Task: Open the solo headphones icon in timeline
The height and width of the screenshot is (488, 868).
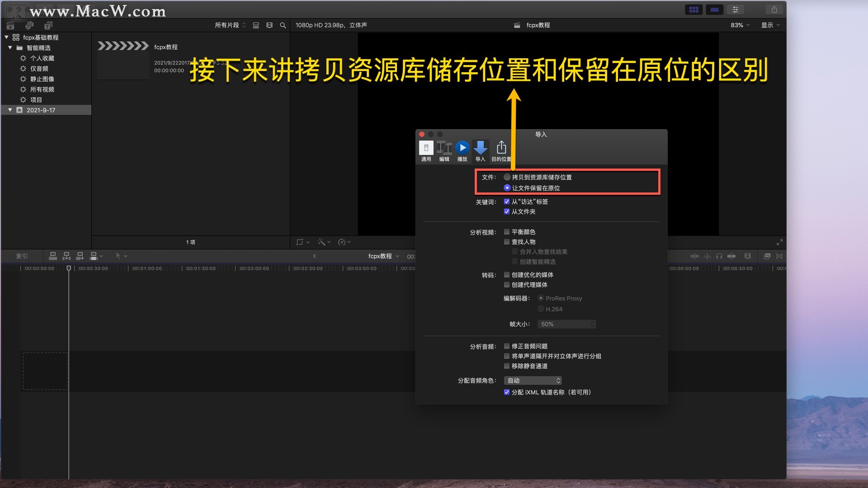Action: [719, 256]
